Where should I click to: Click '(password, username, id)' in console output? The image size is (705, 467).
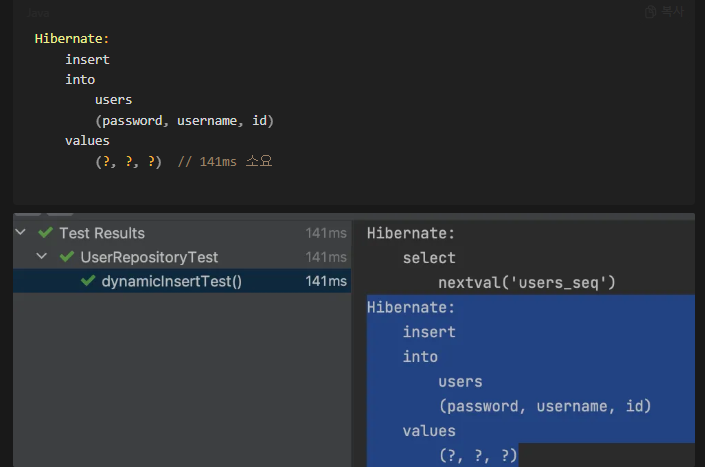tap(544, 406)
